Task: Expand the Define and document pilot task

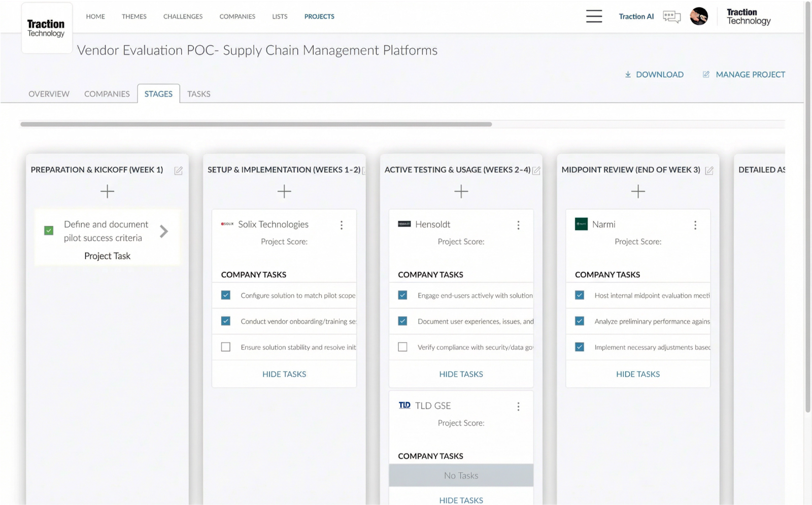Action: tap(163, 231)
